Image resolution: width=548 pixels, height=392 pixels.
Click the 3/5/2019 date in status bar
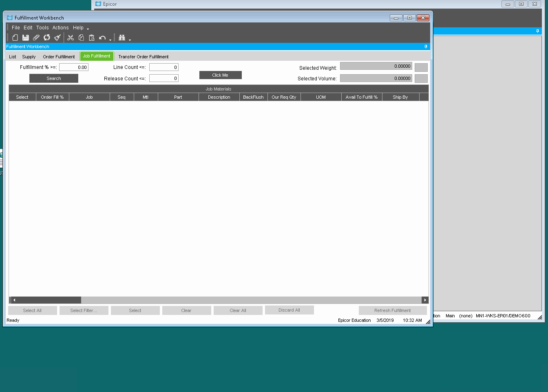coord(385,320)
